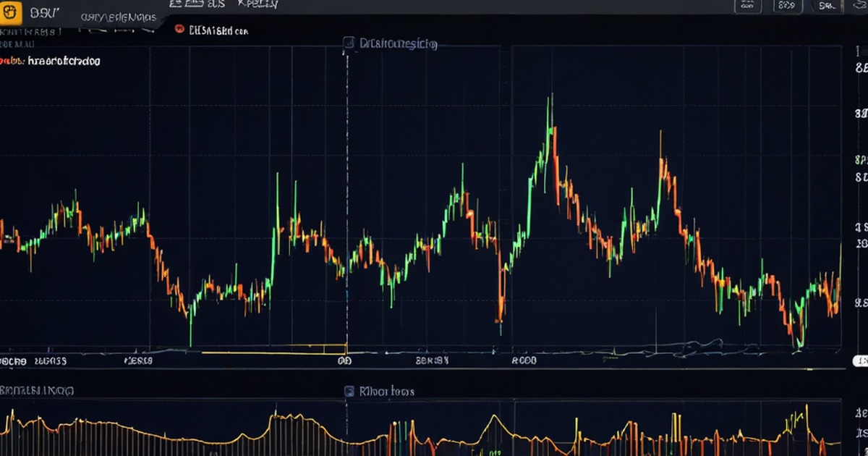Image resolution: width=868 pixels, height=456 pixels.
Task: Click the yellow exchange logo icon
Action: coord(9,14)
